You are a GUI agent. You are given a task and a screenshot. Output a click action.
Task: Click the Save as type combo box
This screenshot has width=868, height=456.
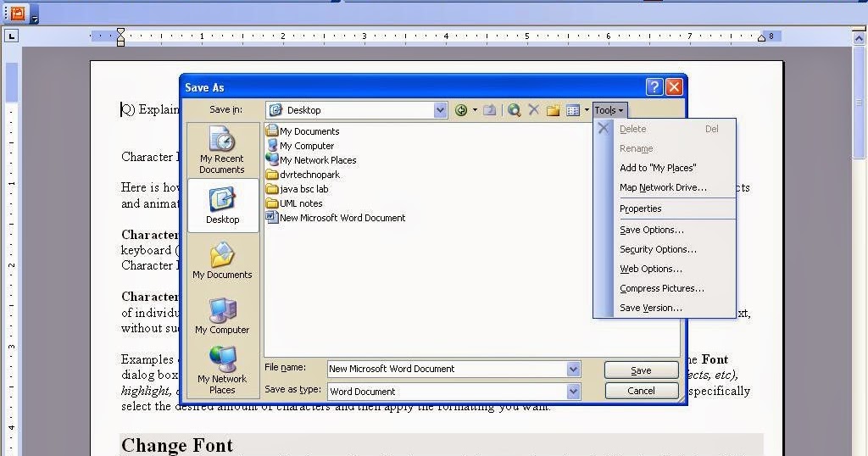454,392
